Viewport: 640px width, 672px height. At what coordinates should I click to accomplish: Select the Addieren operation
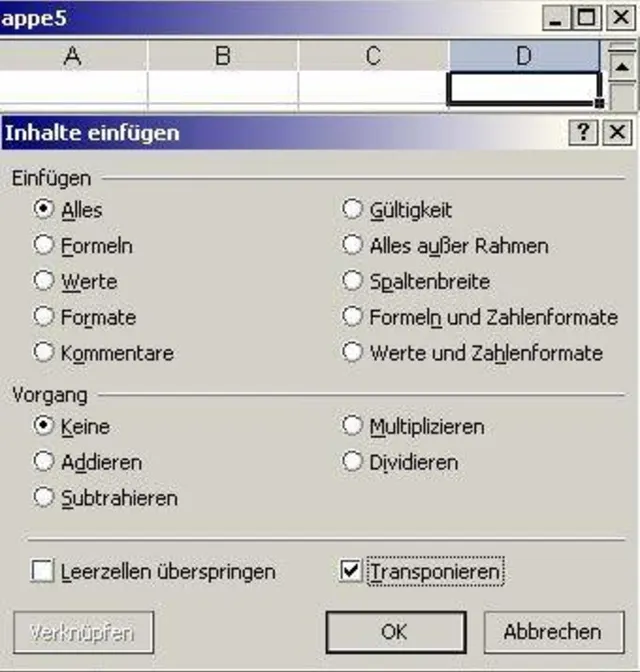point(44,462)
